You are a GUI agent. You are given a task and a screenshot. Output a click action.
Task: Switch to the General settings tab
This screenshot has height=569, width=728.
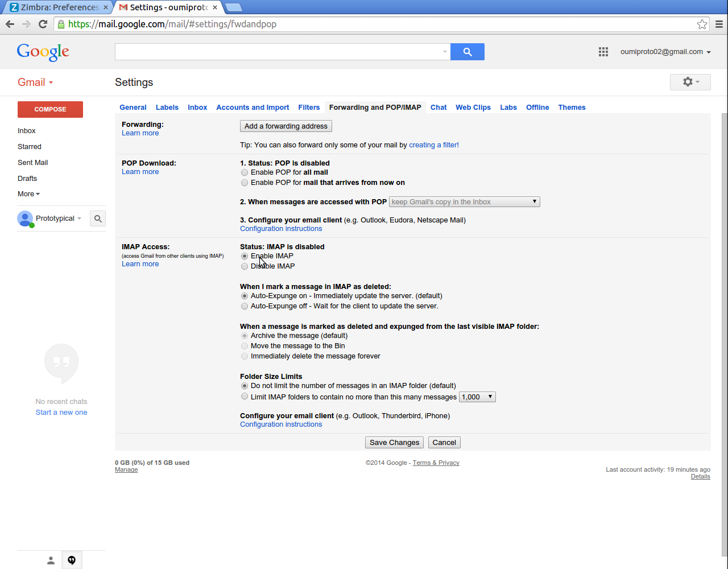pos(133,108)
